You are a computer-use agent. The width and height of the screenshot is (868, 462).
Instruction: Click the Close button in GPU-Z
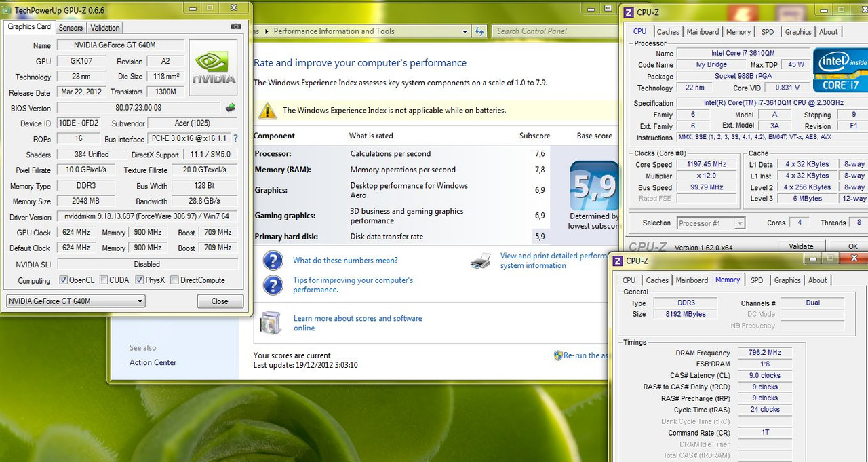[220, 301]
